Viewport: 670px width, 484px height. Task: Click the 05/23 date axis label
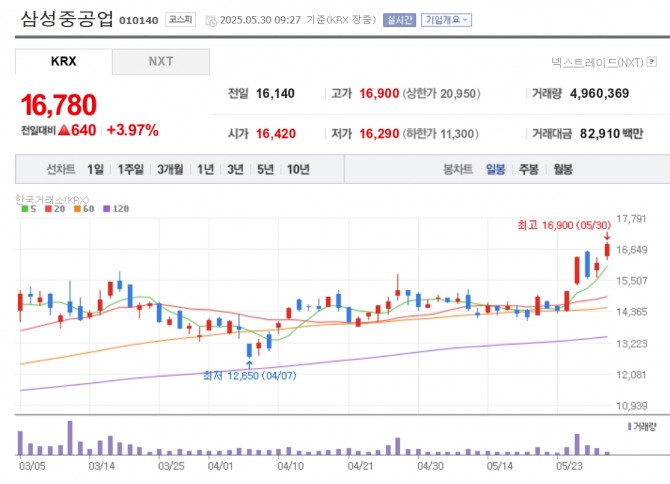[x=569, y=466]
